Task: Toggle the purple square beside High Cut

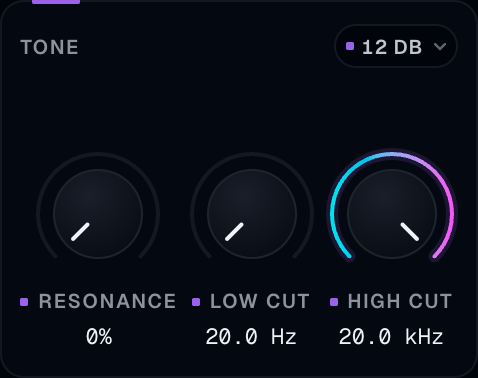Action: point(334,302)
